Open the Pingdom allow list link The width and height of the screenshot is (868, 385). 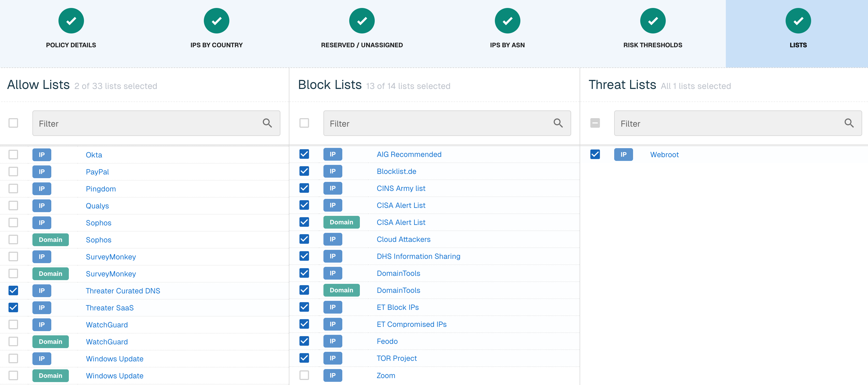point(101,189)
